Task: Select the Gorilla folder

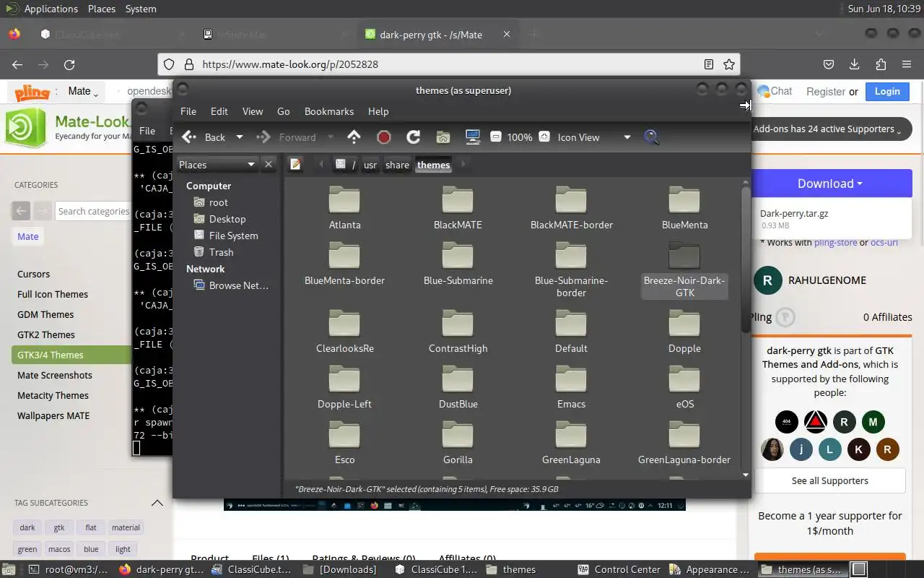Action: point(458,442)
